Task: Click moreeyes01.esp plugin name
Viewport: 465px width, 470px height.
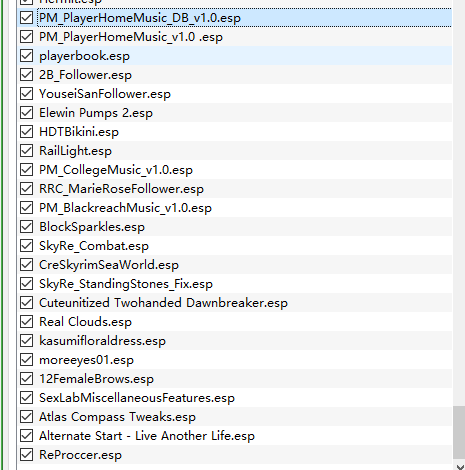Action: [x=86, y=360]
